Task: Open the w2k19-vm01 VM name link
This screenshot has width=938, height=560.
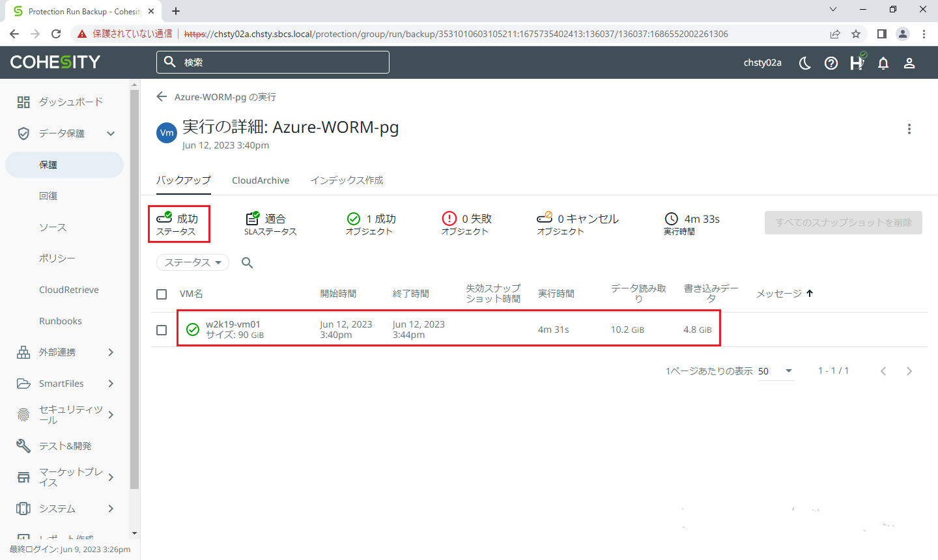Action: (233, 324)
